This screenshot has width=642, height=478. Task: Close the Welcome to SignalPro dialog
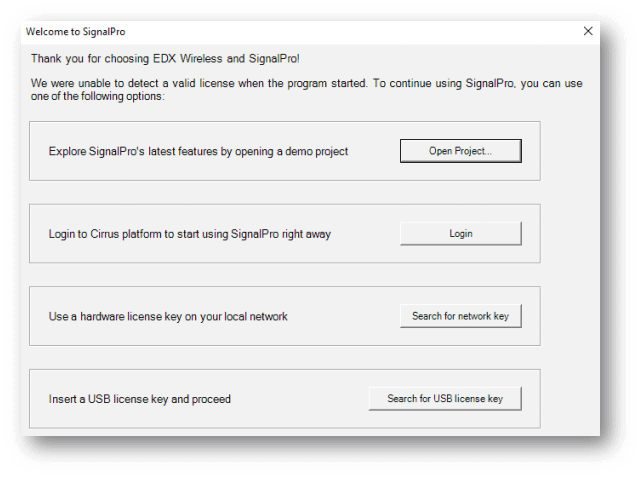click(588, 31)
